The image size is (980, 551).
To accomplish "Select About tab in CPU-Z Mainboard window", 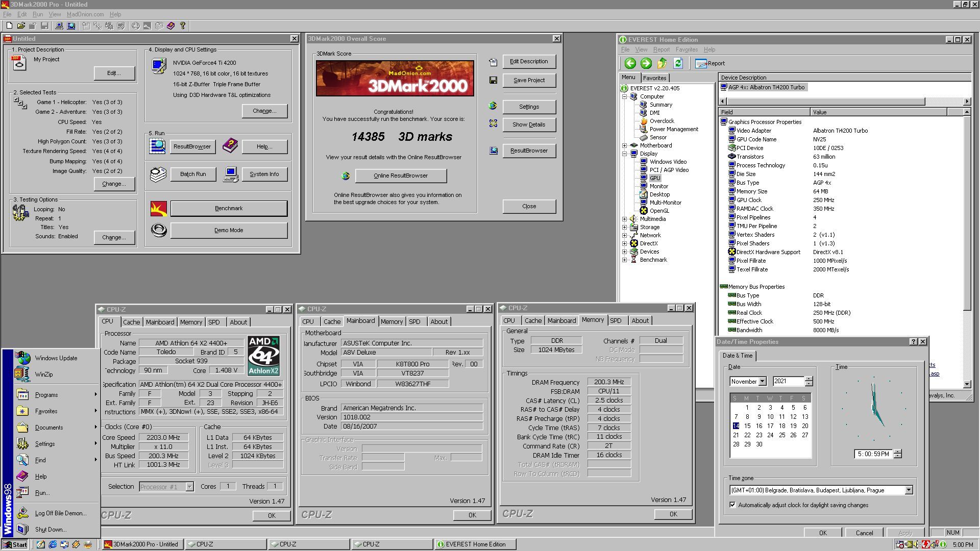I will (439, 321).
